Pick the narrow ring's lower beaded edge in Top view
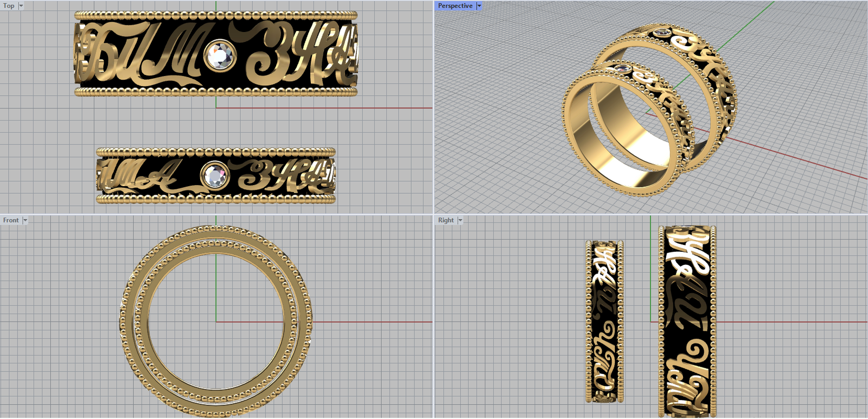 (215, 200)
